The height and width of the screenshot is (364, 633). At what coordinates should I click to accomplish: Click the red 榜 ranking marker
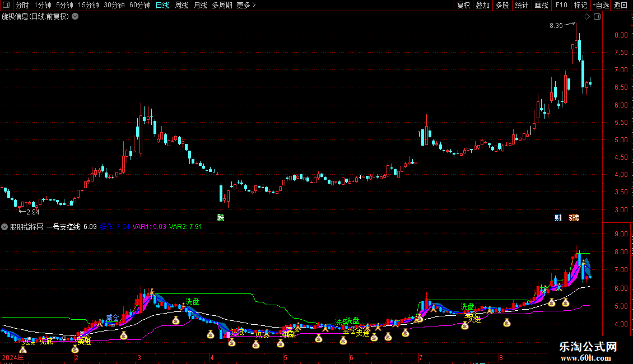pos(574,217)
